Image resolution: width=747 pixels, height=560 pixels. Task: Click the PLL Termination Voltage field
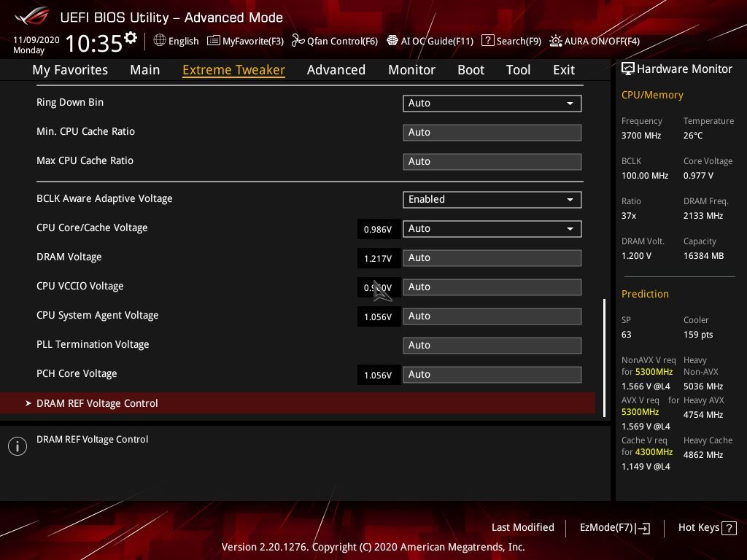[492, 345]
